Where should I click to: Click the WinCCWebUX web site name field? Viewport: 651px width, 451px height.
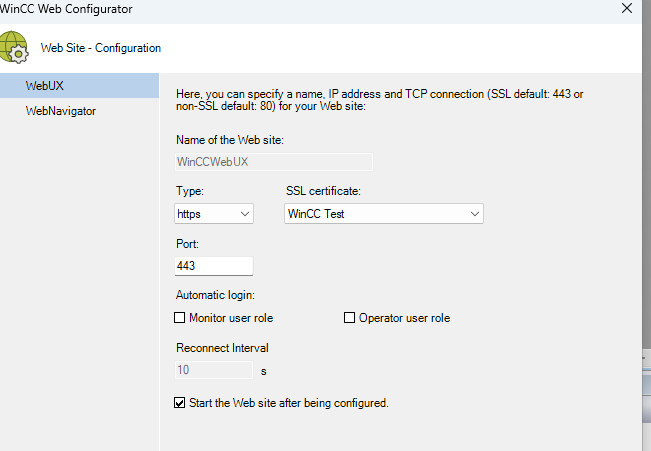(274, 161)
